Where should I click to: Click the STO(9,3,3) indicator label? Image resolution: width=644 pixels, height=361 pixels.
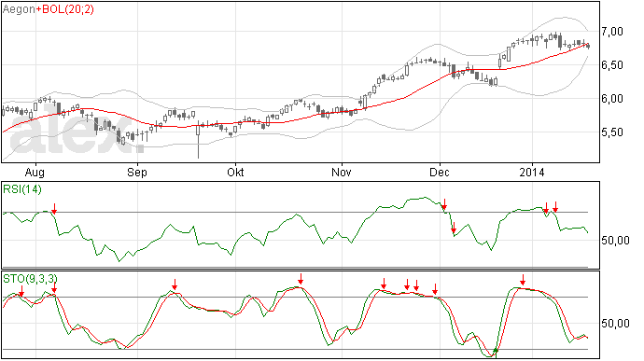[30, 279]
